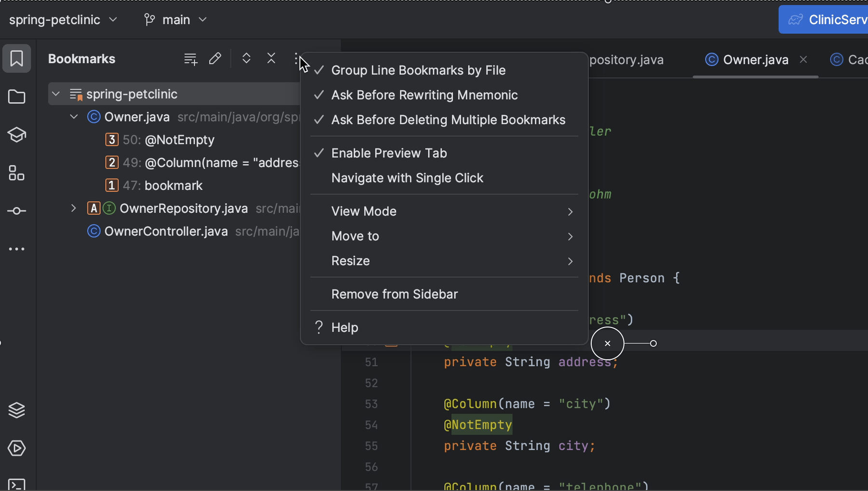Open the Run tool window icon
The image size is (868, 491).
point(17,448)
